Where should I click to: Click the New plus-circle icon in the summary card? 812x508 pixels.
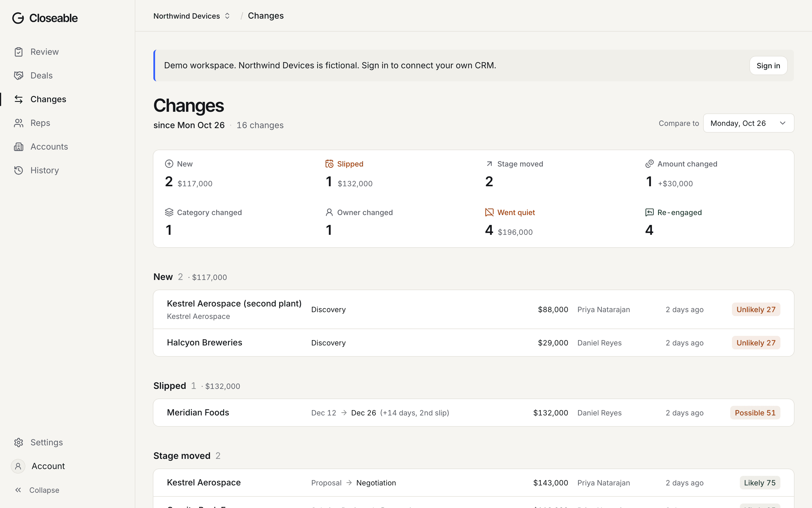pos(169,164)
